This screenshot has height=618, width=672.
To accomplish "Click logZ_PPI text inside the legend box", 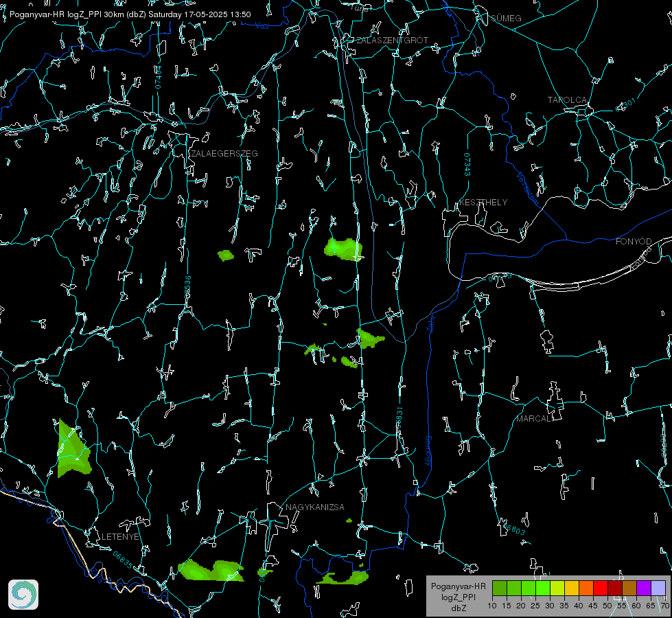I will pyautogui.click(x=459, y=597).
